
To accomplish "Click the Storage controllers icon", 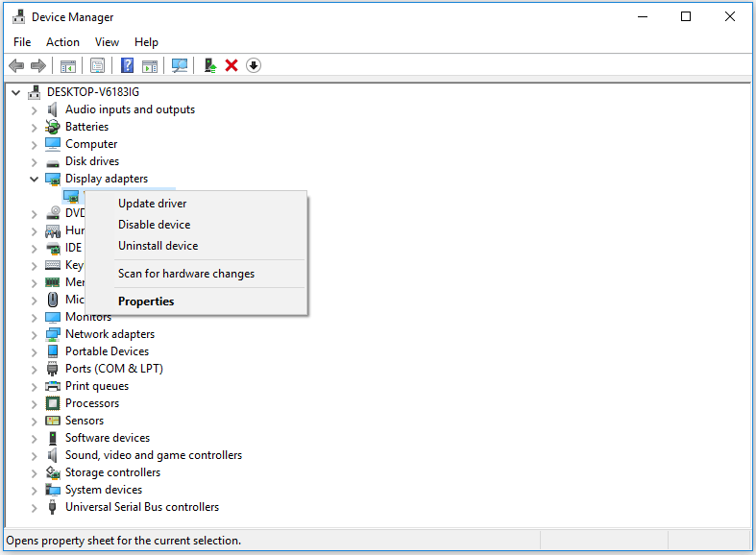I will pos(53,472).
